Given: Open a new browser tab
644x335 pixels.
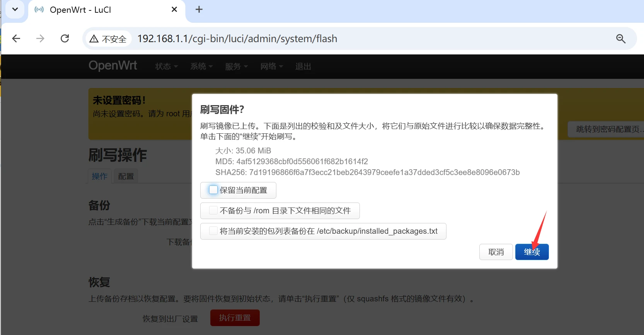Looking at the screenshot, I should click(x=199, y=10).
